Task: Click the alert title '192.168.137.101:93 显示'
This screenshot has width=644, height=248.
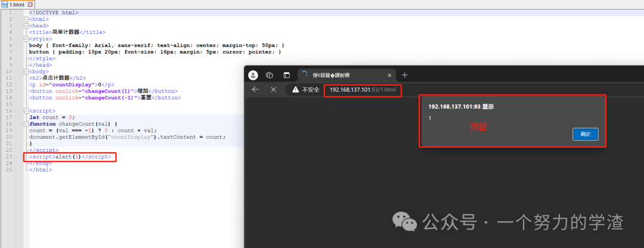Action: pyautogui.click(x=461, y=106)
